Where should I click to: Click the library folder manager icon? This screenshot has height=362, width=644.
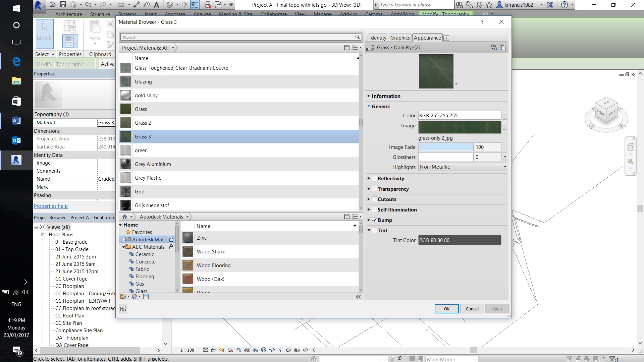[x=123, y=297]
